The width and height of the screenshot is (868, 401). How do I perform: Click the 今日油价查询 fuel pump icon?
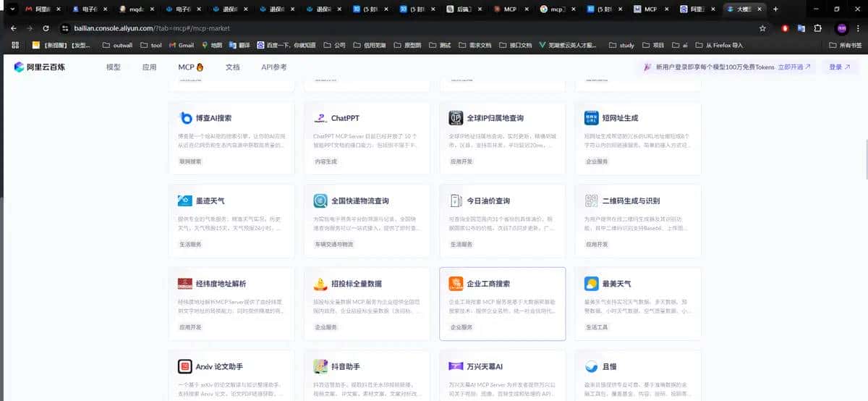pos(456,200)
